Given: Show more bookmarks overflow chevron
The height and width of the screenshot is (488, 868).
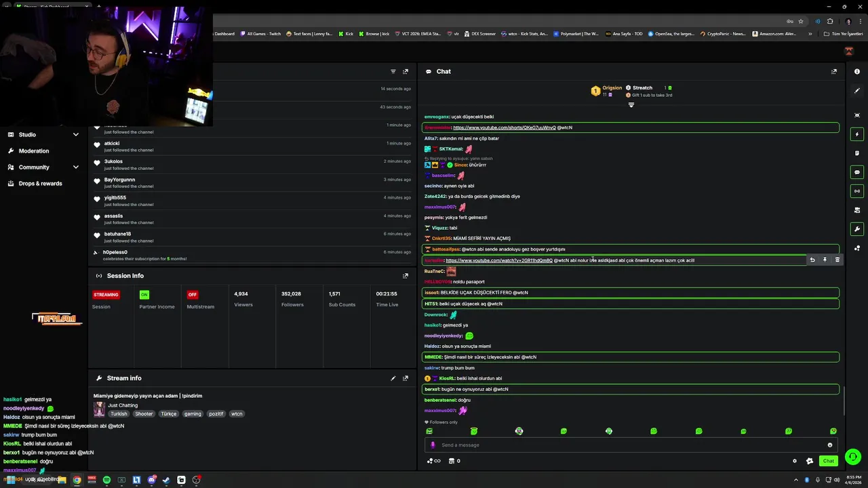Looking at the screenshot, I should [x=810, y=34].
